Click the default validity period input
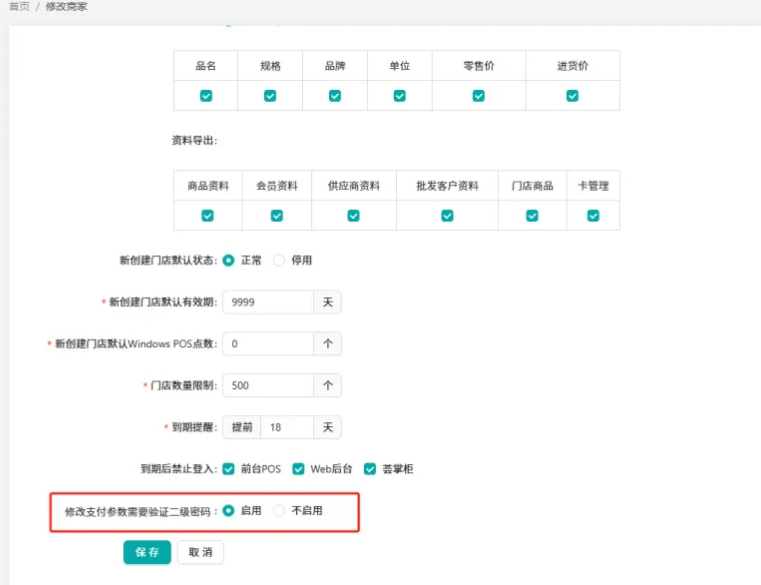The height and width of the screenshot is (585, 761). (x=268, y=302)
